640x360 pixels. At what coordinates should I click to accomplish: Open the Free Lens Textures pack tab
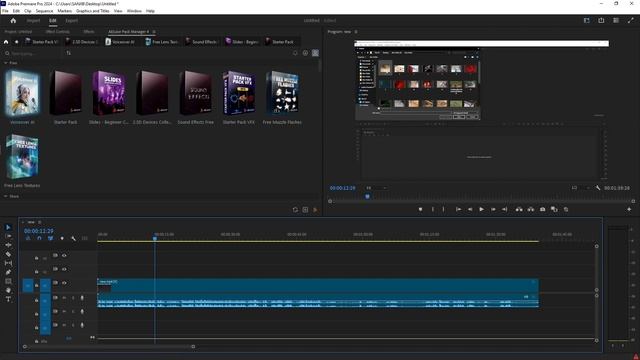(162, 42)
